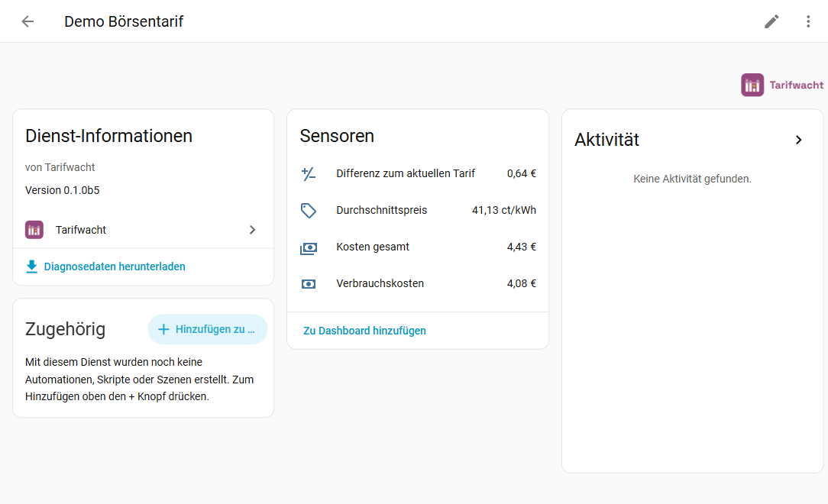828x504 pixels.
Task: Click Hinzufügen zu button in Zugehörig
Action: point(208,329)
